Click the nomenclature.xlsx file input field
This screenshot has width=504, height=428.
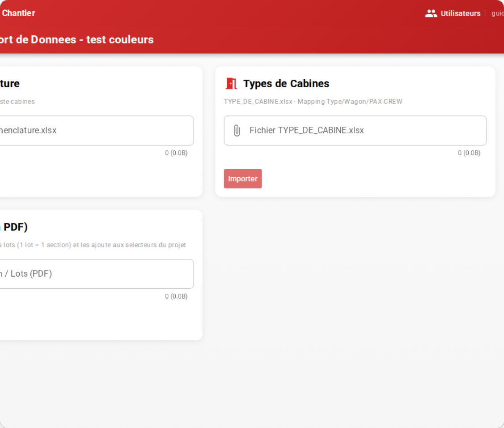point(97,130)
